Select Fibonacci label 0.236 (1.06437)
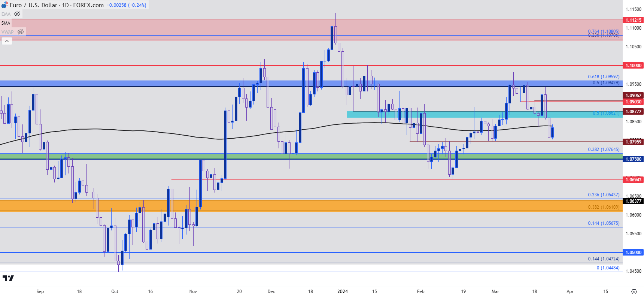This screenshot has width=644, height=296. click(604, 195)
